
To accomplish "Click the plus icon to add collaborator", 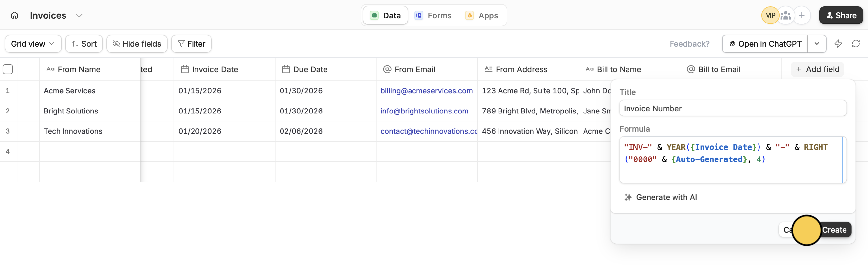I will pyautogui.click(x=802, y=15).
